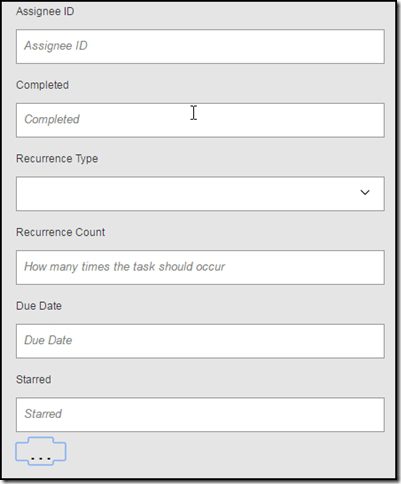
Task: Click the chevron arrow in Recurrence Type
Action: (x=365, y=192)
